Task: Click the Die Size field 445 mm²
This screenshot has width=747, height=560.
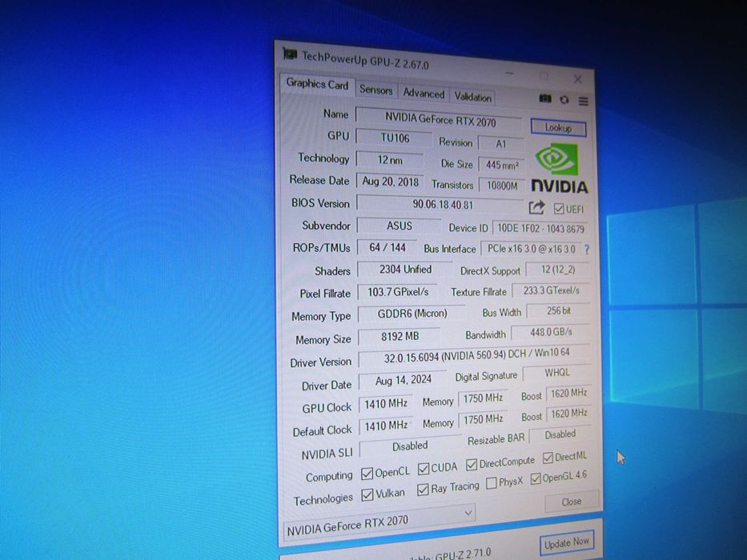Action: point(502,166)
